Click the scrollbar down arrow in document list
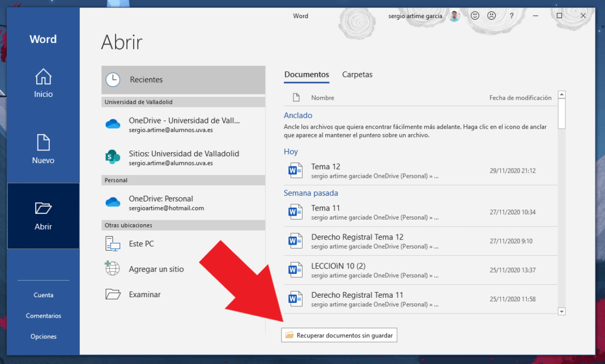Viewport: 605px width, 364px height. pos(562,311)
